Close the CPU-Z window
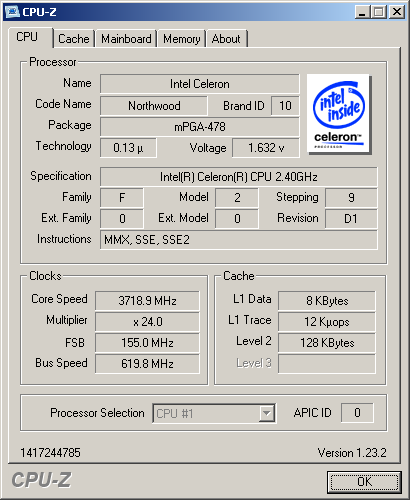Image resolution: width=410 pixels, height=500 pixels. click(397, 12)
